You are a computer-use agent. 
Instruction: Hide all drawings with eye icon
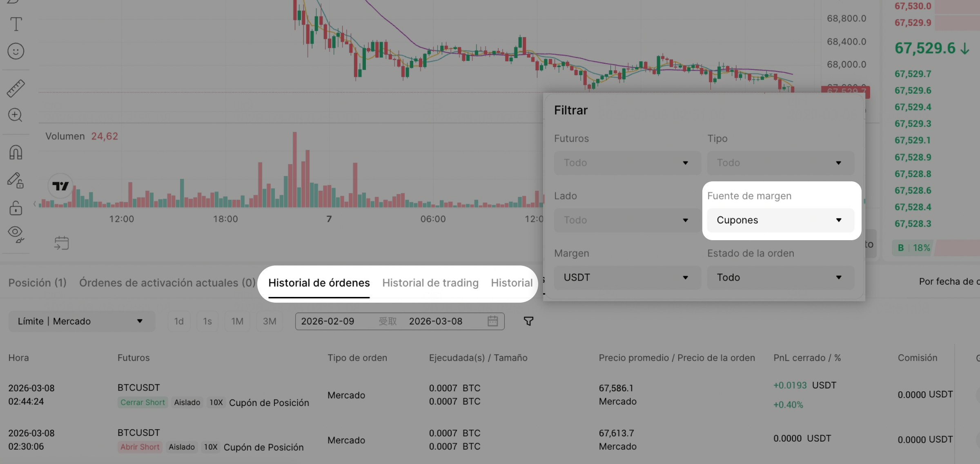click(16, 234)
